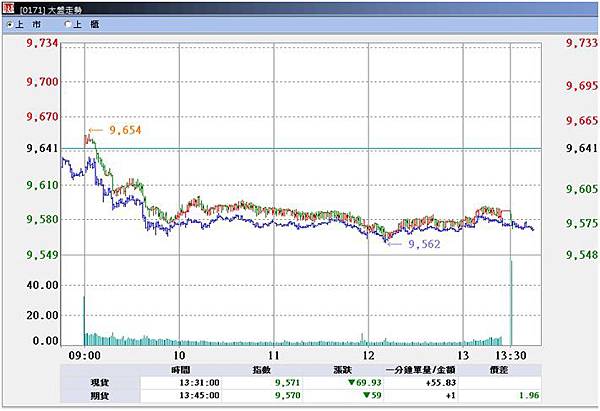600x411 pixels.
Task: Click the 9,605 right axis value
Action: click(x=582, y=189)
